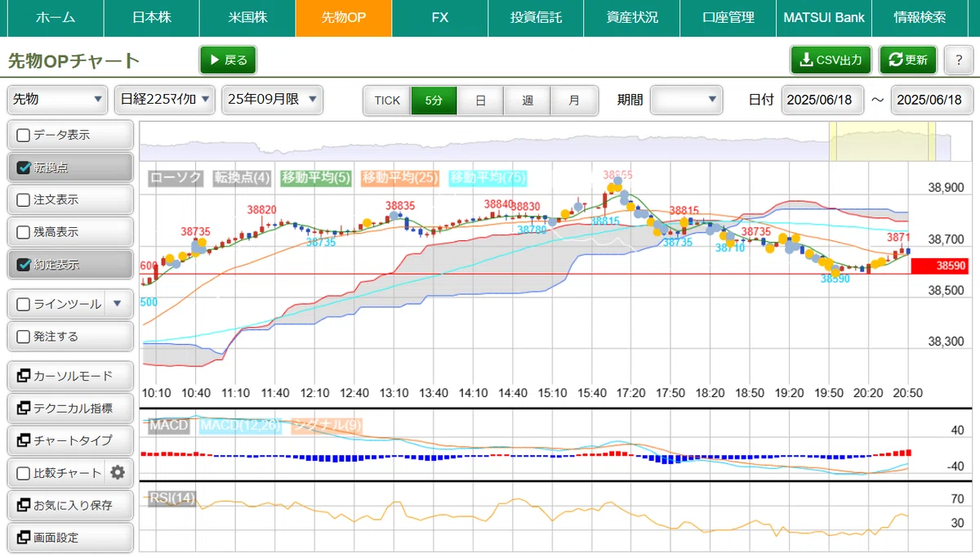The width and height of the screenshot is (980, 558).
Task: Click the gear icon beside 比較チャート
Action: pos(118,472)
